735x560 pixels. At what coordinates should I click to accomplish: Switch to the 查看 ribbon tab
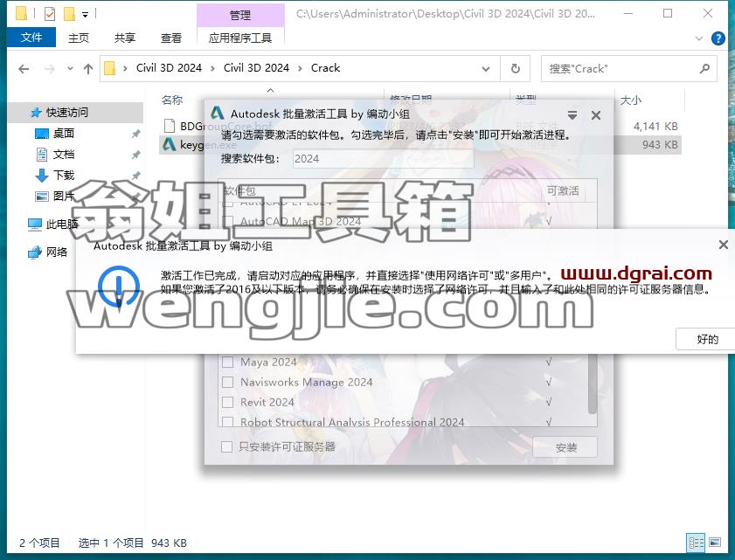coord(170,38)
